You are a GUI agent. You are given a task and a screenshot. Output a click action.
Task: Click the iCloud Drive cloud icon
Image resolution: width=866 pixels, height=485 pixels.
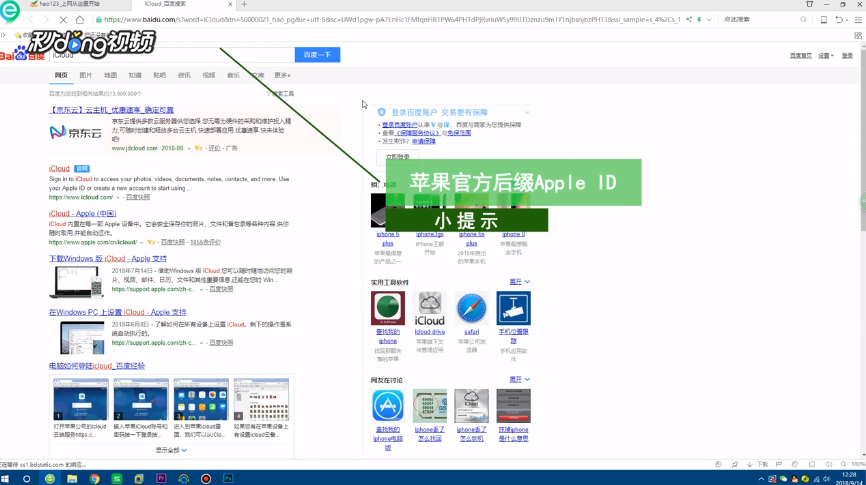(430, 308)
